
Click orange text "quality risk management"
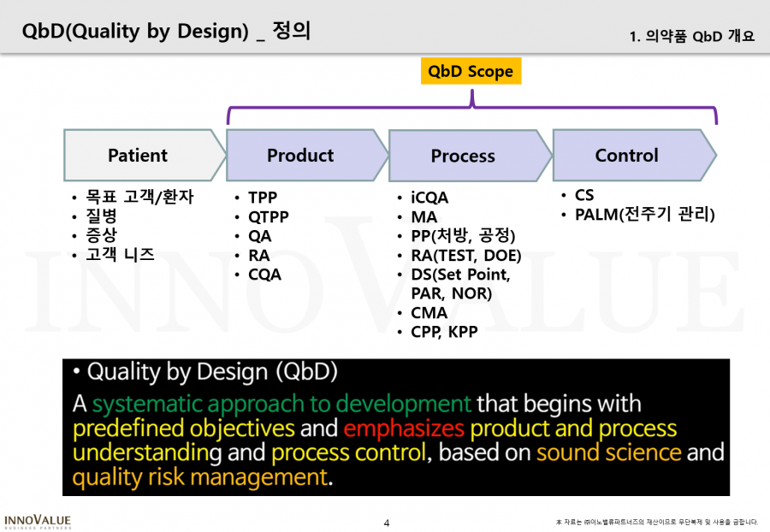tap(200, 477)
